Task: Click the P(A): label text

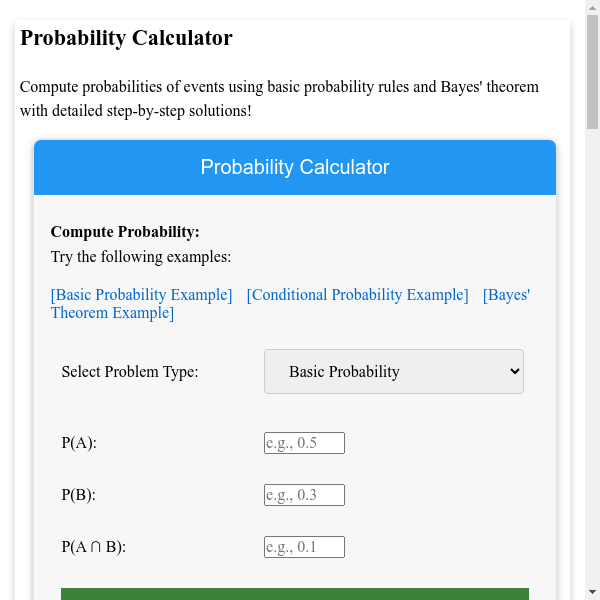Action: pyautogui.click(x=79, y=443)
